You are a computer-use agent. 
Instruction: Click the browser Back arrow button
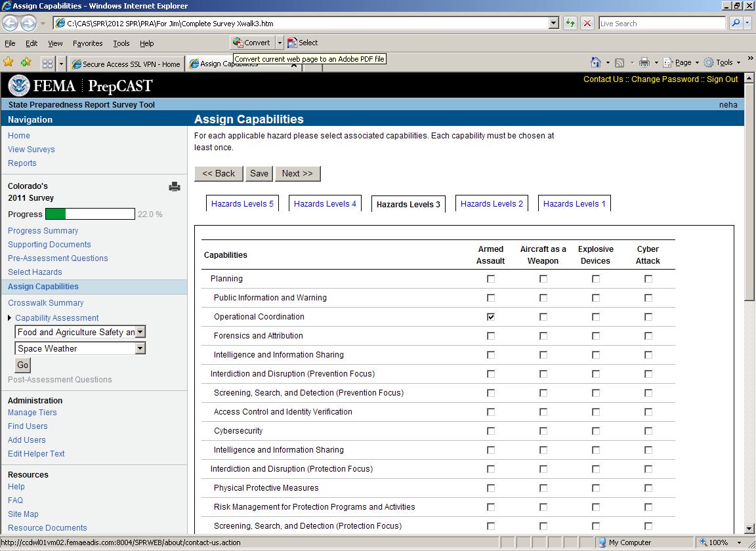click(10, 24)
